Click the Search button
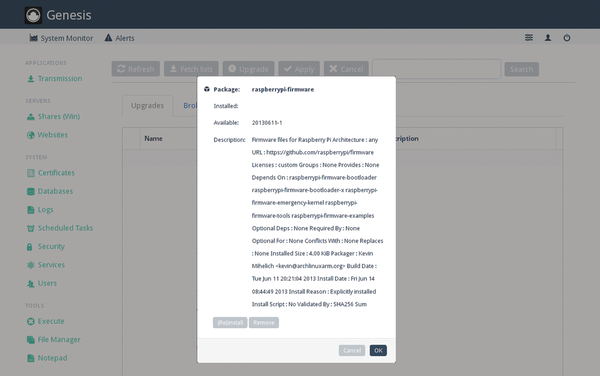 click(522, 69)
